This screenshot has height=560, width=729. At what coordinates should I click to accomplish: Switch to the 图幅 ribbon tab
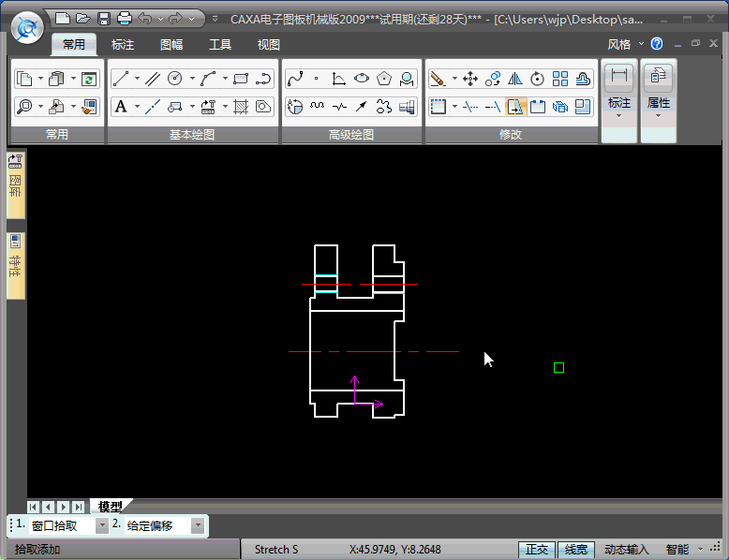[x=171, y=44]
